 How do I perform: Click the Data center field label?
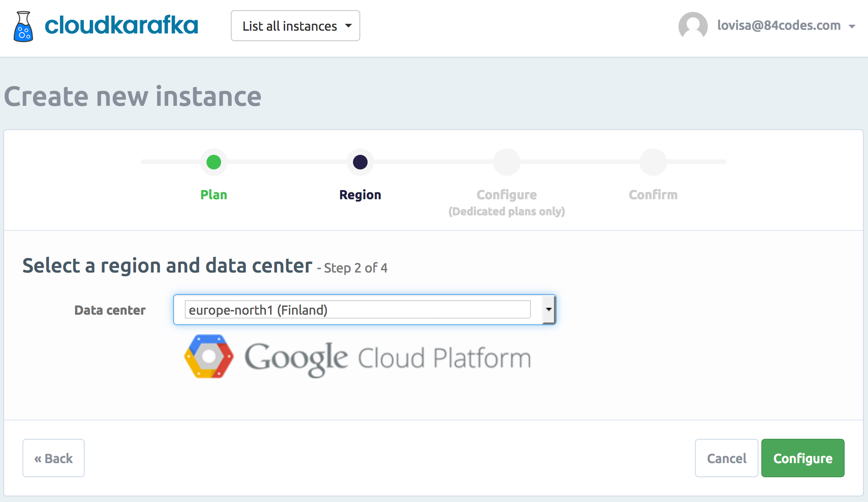pyautogui.click(x=110, y=310)
